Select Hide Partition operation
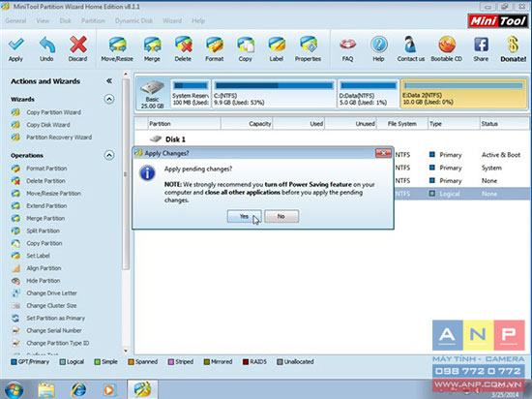Screen dimensions: 532x399 coord(44,281)
